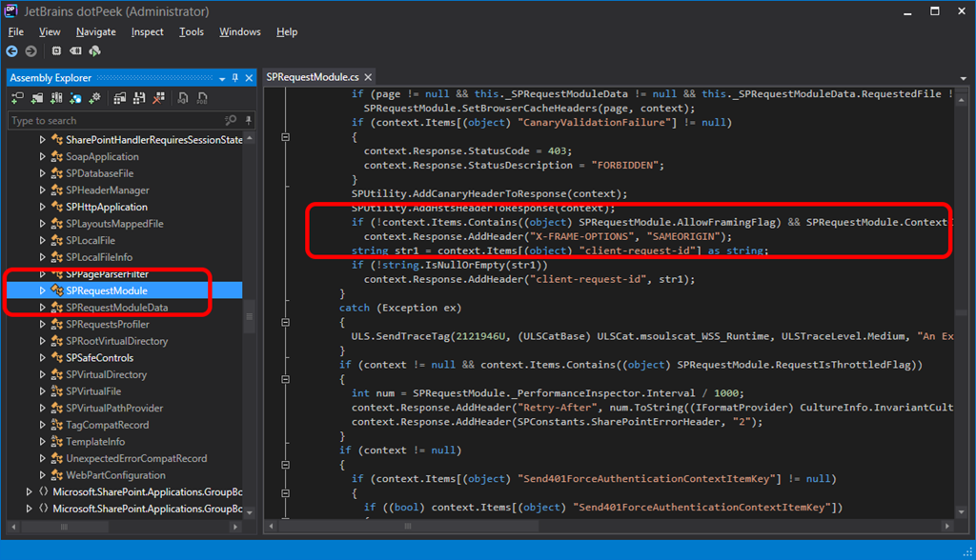Toggle the pin beside the search box
Screen dimensions: 976x560
[249, 121]
